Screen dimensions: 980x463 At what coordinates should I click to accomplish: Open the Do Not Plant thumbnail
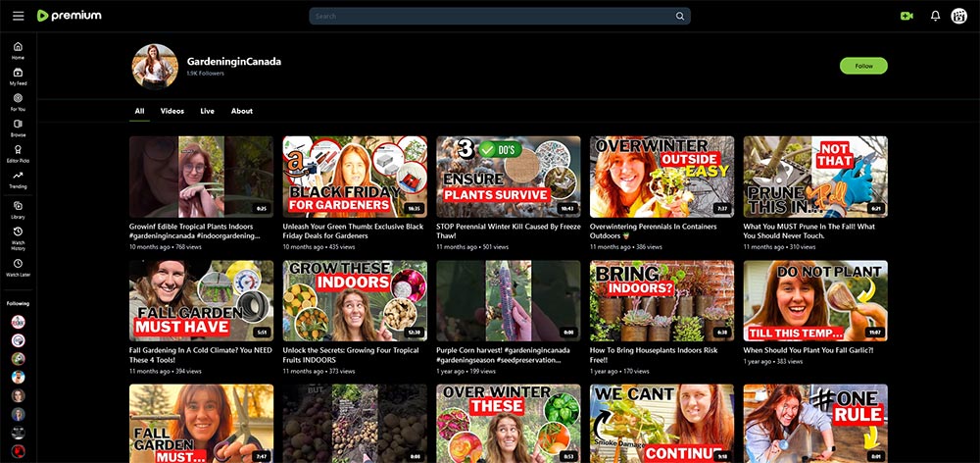click(815, 300)
